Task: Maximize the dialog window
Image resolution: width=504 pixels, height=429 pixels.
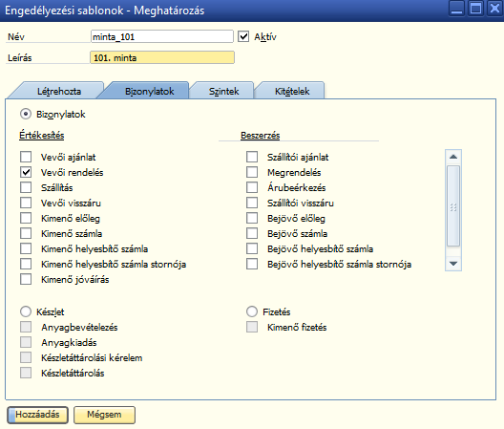Action: point(476,8)
